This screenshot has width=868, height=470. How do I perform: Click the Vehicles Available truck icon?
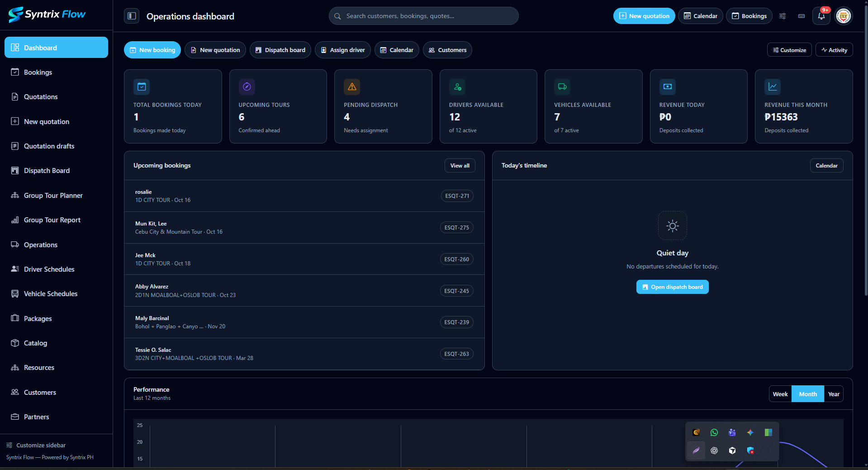pos(562,86)
